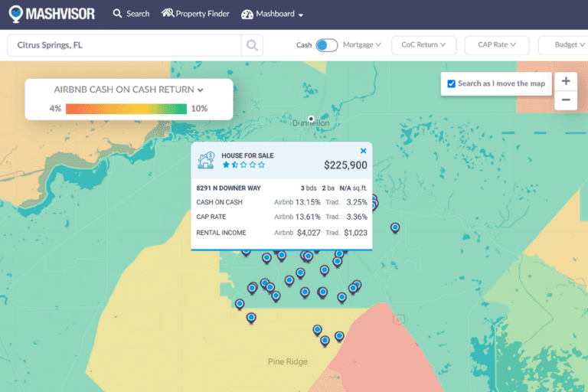The image size is (588, 392).
Task: Zoom in the map with plus button
Action: pos(566,81)
